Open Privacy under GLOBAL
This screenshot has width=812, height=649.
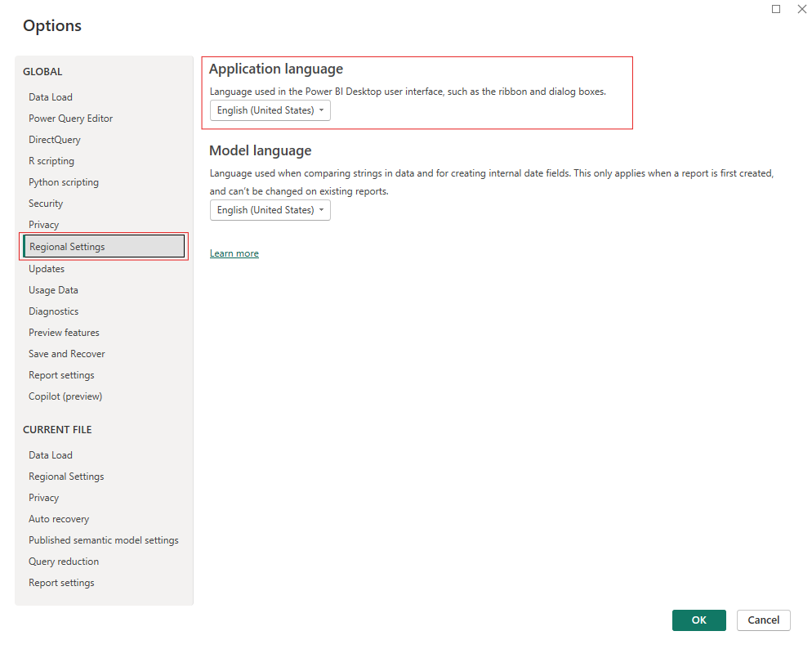[x=43, y=224]
